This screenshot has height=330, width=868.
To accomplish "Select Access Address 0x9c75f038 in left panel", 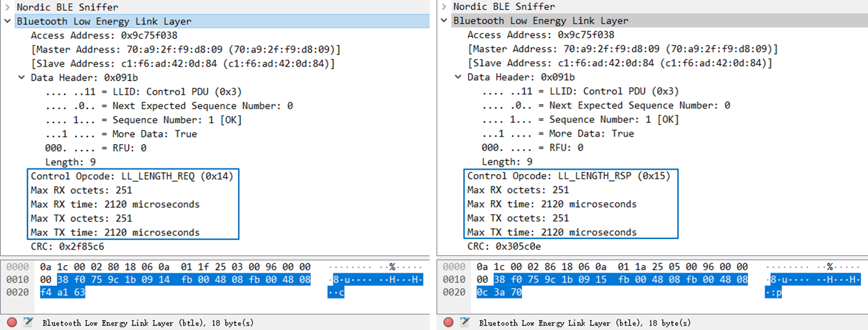I will pos(104,35).
